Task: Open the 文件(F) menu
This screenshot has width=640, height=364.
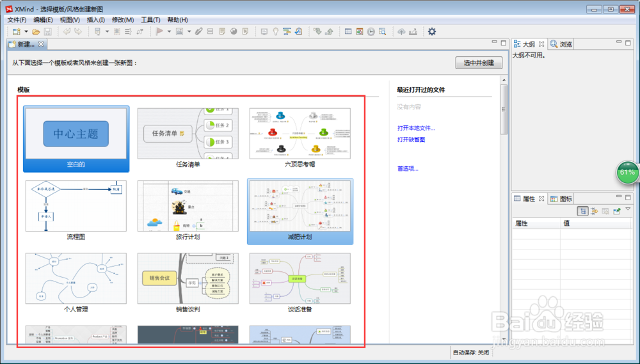Action: coord(17,20)
